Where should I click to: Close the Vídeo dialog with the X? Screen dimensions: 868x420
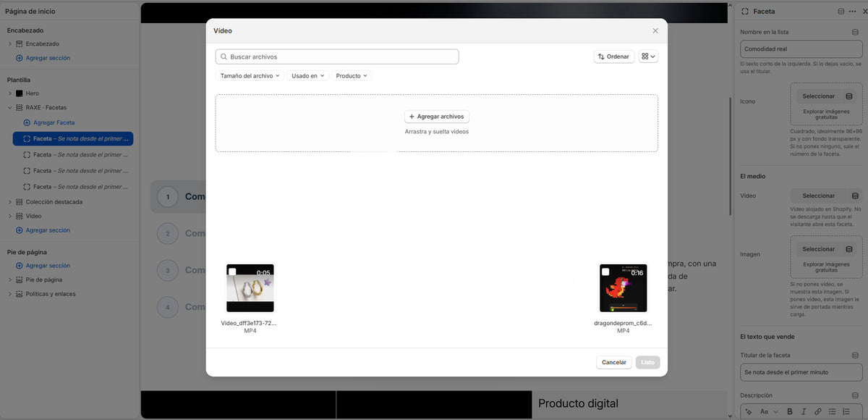click(x=655, y=30)
